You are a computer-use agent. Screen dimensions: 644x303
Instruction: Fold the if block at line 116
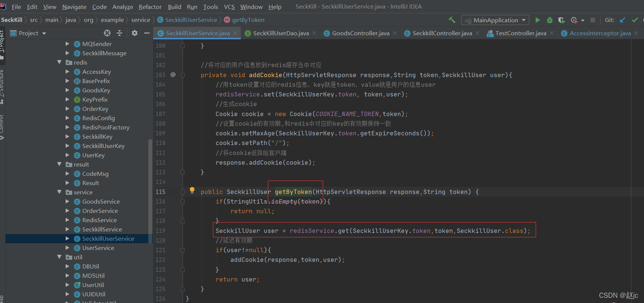183,201
